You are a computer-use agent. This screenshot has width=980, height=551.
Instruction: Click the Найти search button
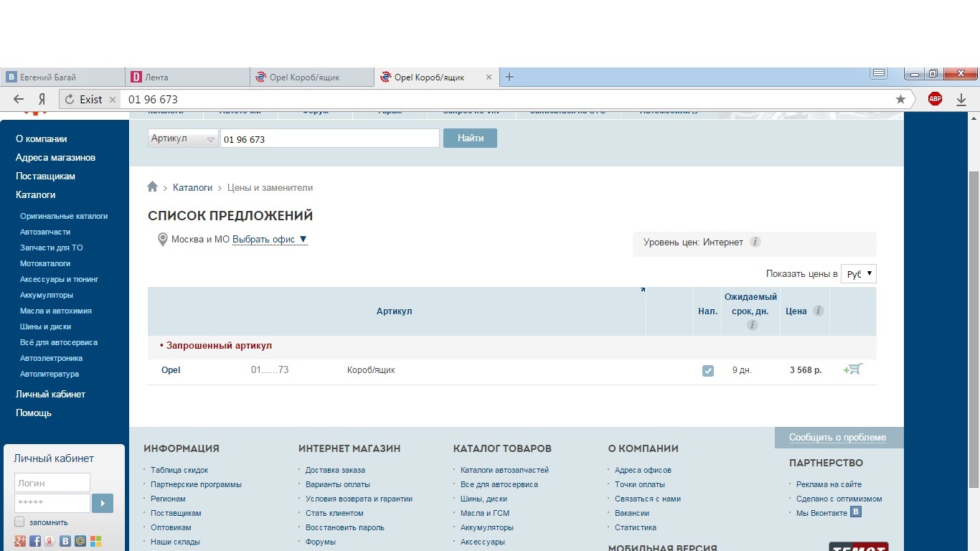click(470, 138)
